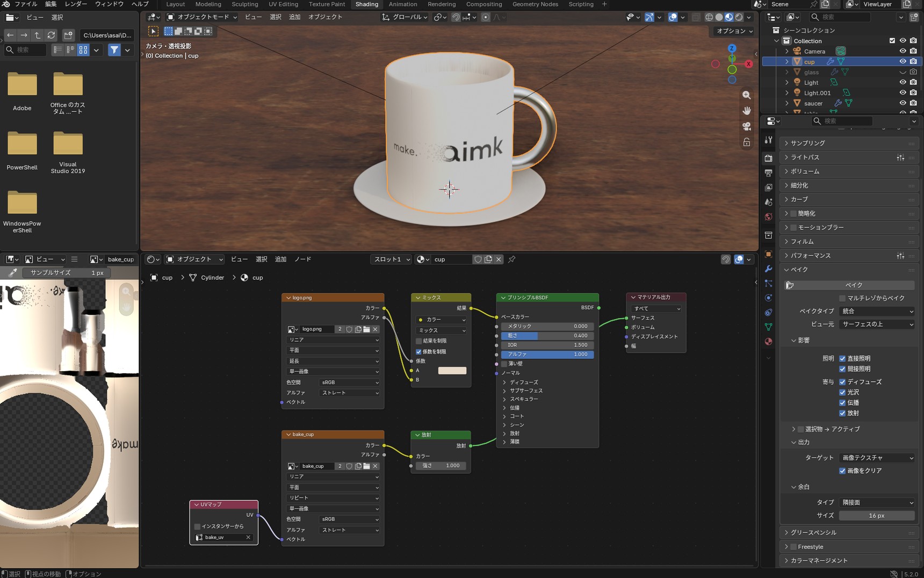Switch to the Layout workspace tab
Screen dimensions: 924x578
click(175, 4)
